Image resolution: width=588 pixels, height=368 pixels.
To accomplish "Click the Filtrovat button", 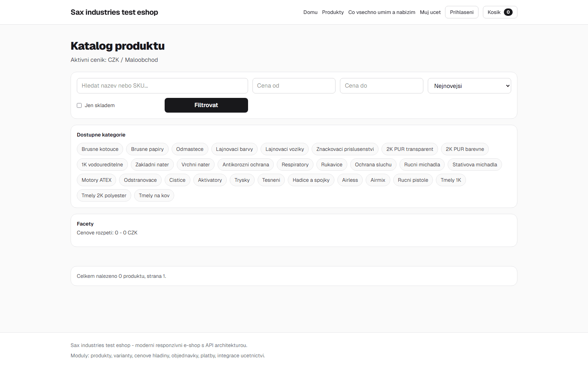I will click(206, 105).
